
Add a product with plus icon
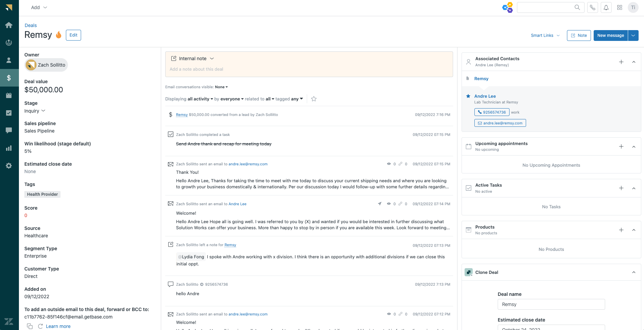[621, 230]
